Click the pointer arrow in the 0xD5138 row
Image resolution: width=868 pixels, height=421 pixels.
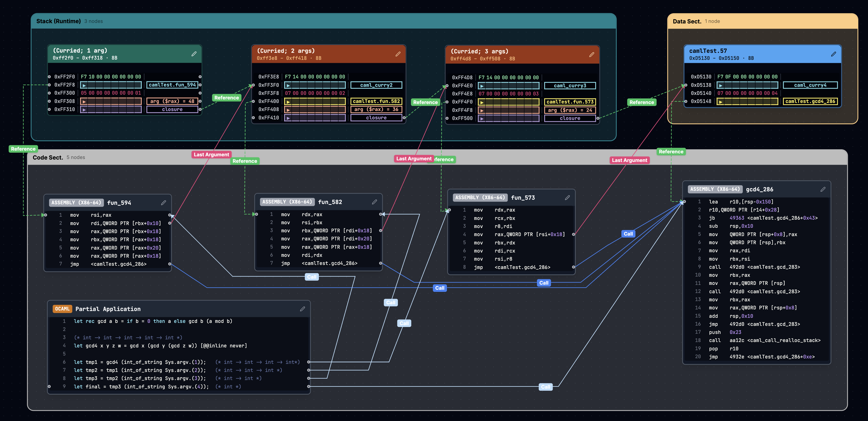pyautogui.click(x=721, y=85)
